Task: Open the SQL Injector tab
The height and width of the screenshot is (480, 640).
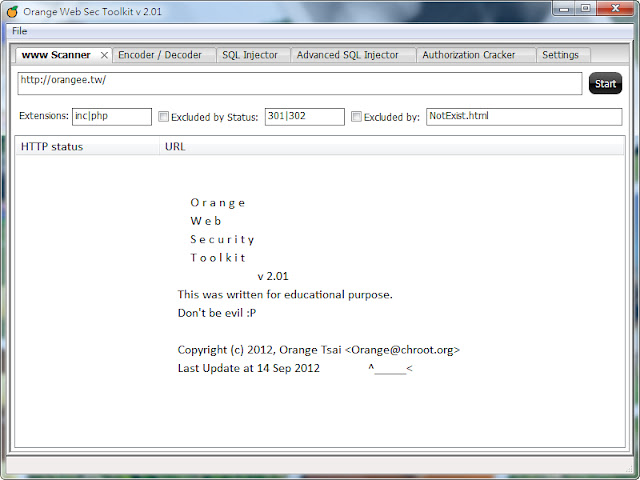Action: 250,55
